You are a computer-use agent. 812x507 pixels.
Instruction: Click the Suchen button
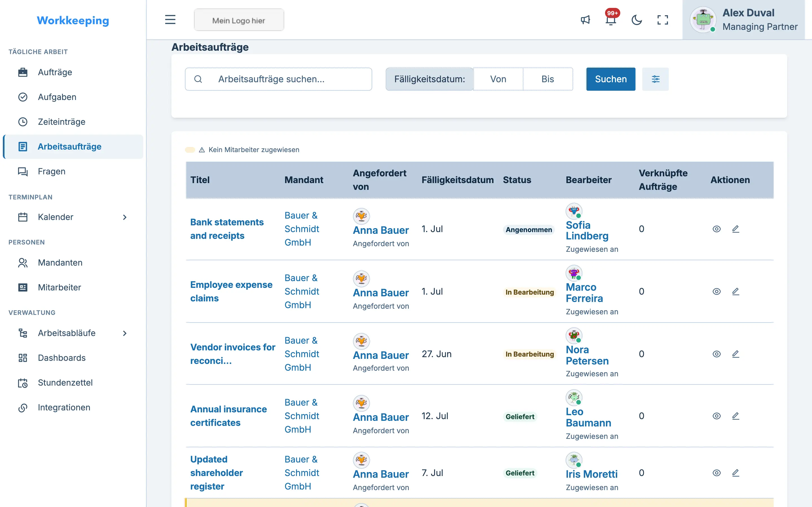611,79
